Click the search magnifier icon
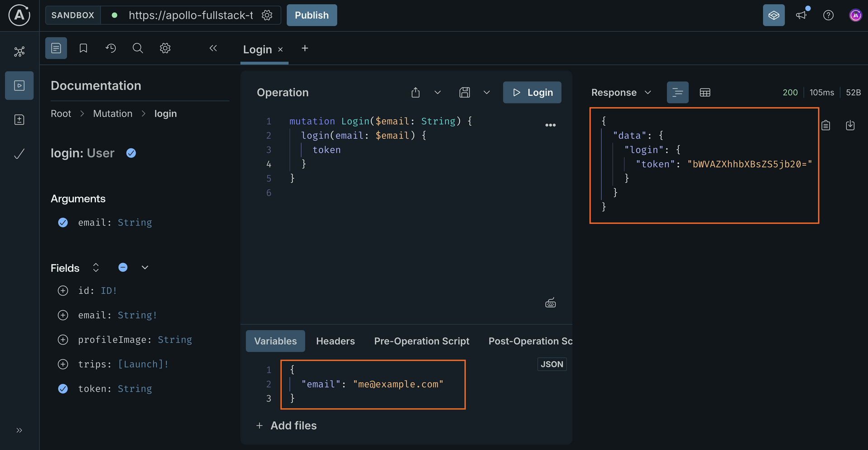 pyautogui.click(x=138, y=48)
